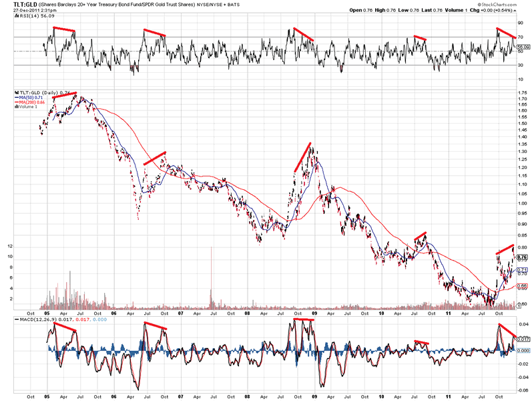The width and height of the screenshot is (532, 401).
Task: Click the 0.85 label on the price axis
Action: point(523,235)
